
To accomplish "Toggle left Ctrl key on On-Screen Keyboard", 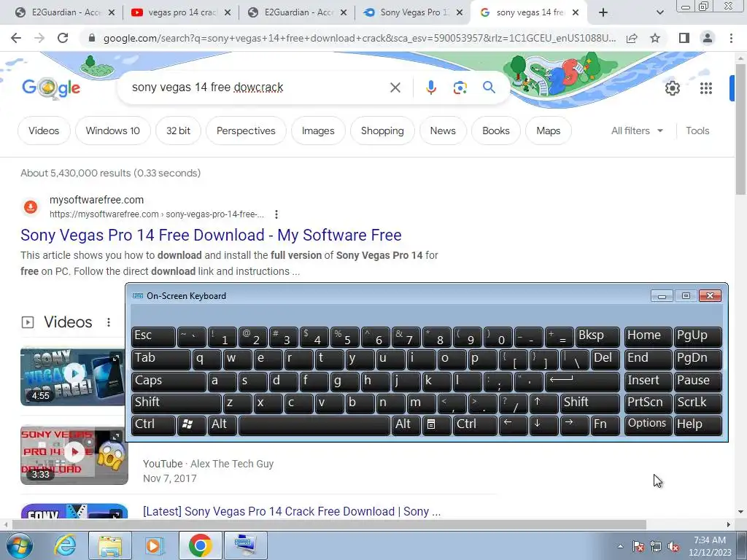I will click(153, 425).
